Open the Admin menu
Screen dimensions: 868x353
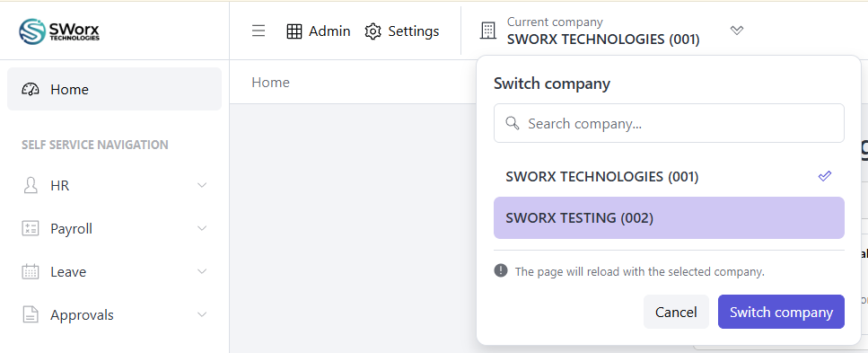(x=319, y=31)
